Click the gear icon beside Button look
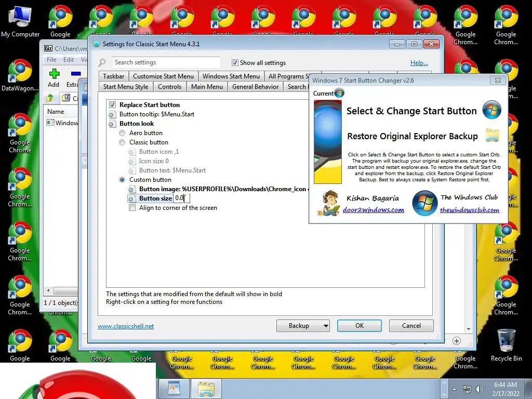Viewport: 532px width, 399px height. pyautogui.click(x=112, y=124)
